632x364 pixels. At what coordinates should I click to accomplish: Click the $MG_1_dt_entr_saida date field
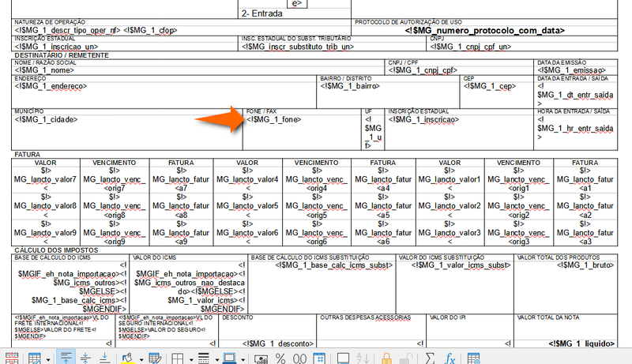(575, 95)
